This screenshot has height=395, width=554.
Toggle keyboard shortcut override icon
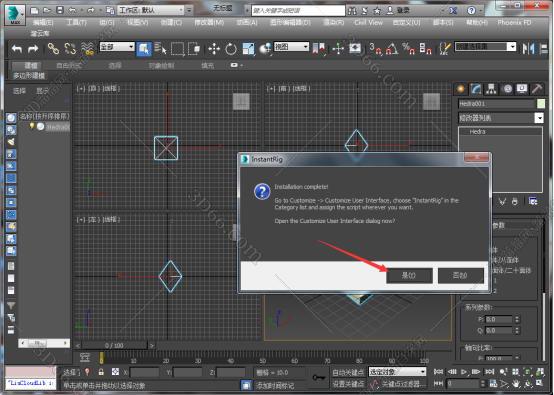pyautogui.click(x=355, y=48)
